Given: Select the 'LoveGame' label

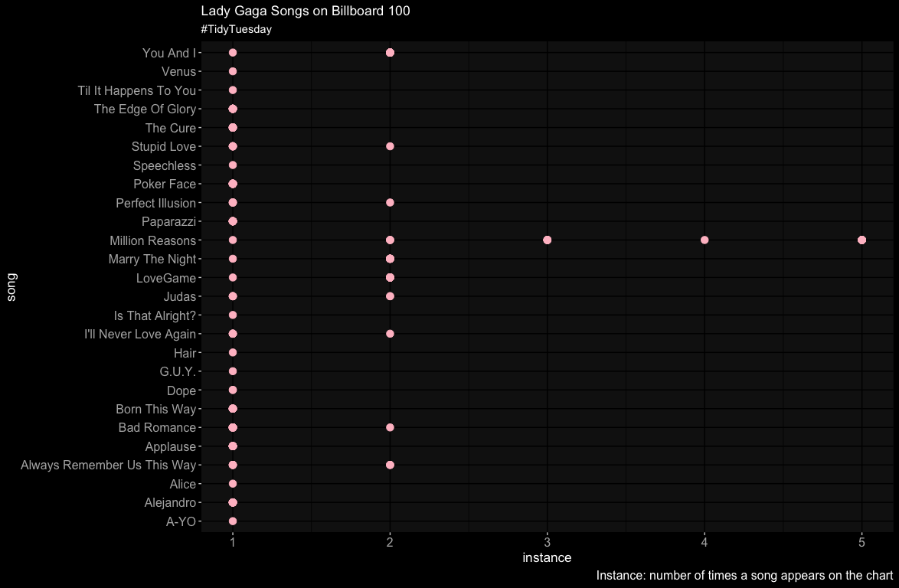Looking at the screenshot, I should pos(166,278).
